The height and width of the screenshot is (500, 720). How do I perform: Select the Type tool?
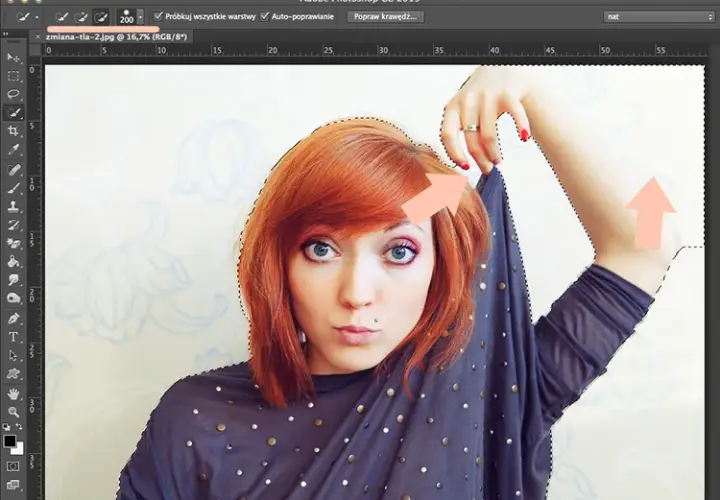tap(13, 337)
